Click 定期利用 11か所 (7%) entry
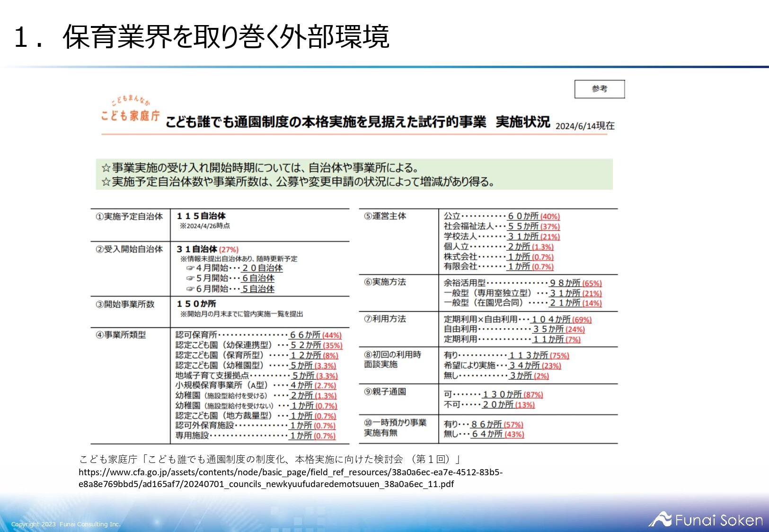Screen dimensions: 769x532 512,339
